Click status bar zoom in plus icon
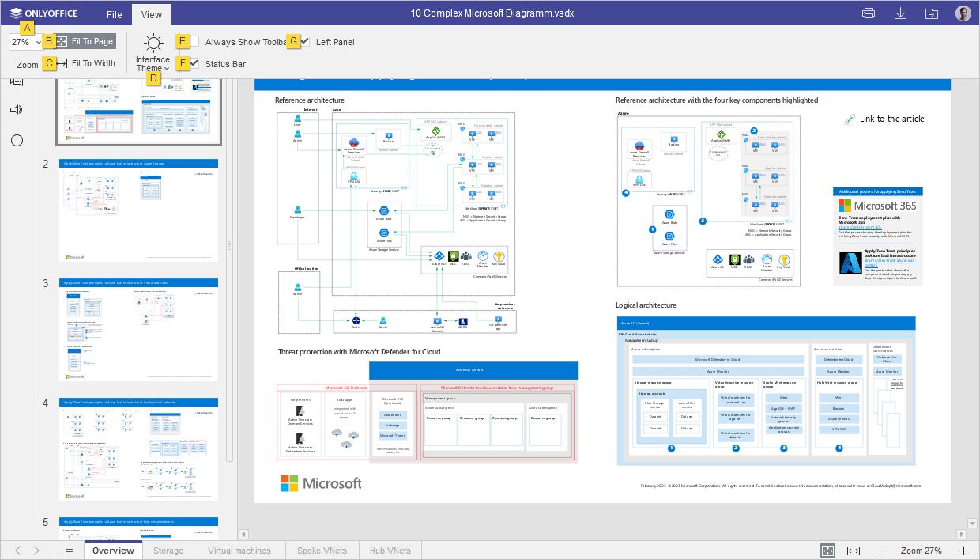Image resolution: width=980 pixels, height=560 pixels. (x=963, y=551)
